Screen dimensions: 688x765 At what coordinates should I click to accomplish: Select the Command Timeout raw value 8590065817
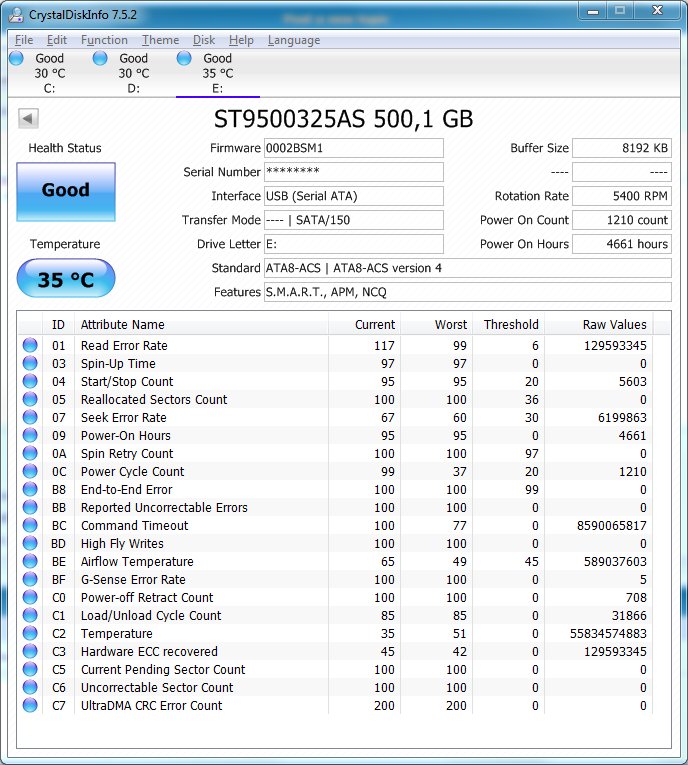[x=612, y=525]
